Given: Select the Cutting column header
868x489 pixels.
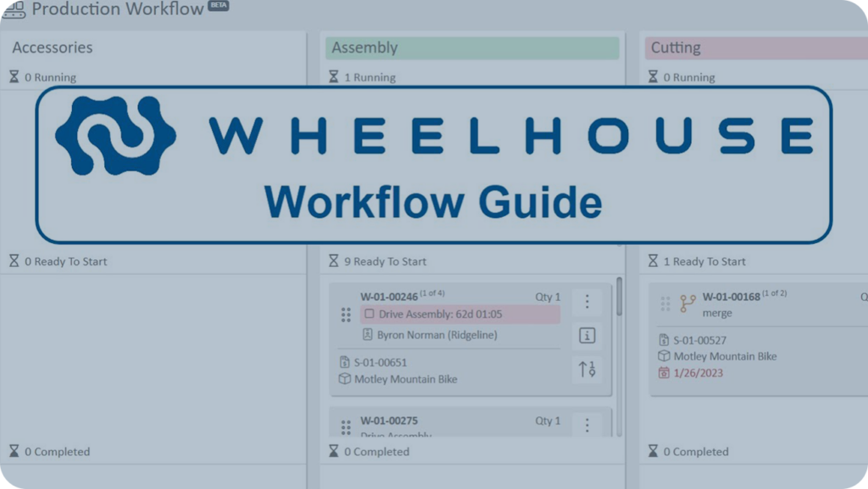Looking at the screenshot, I should (754, 48).
